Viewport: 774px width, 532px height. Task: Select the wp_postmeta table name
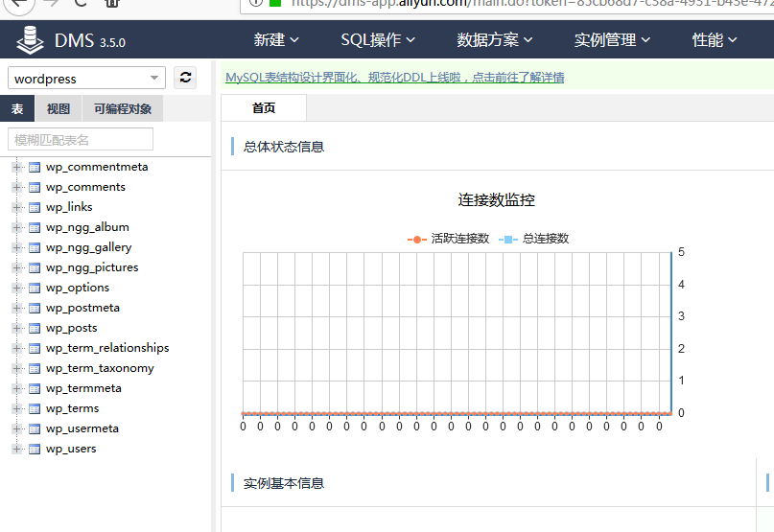point(82,308)
